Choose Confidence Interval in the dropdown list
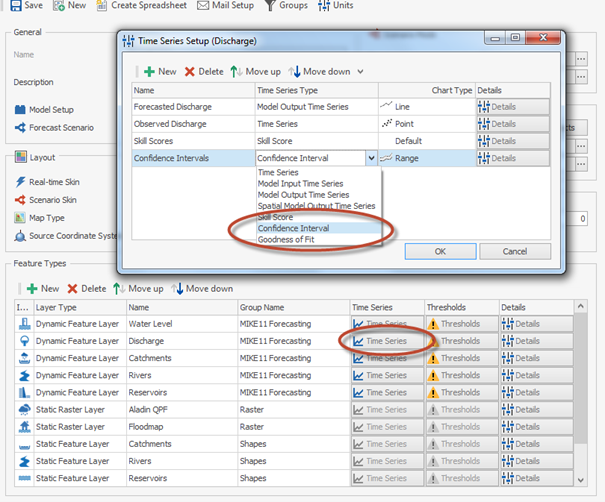Viewport: 605px width, 502px height. 319,228
